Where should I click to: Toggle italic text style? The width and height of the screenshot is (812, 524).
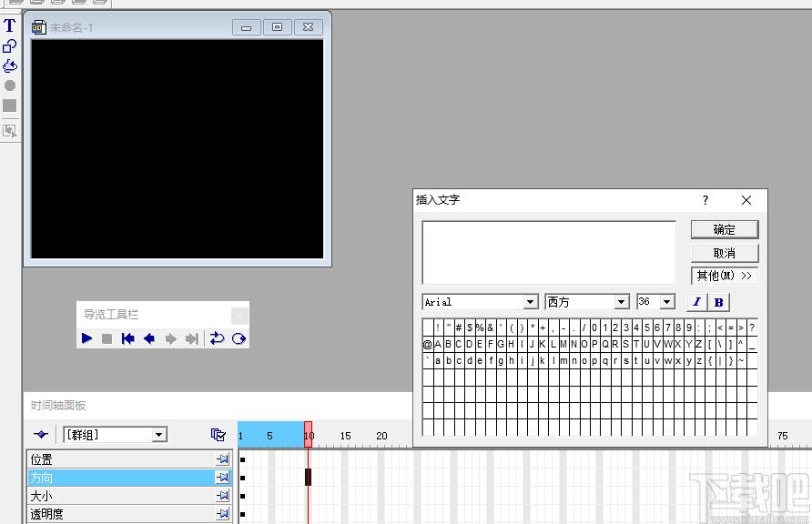click(x=697, y=302)
